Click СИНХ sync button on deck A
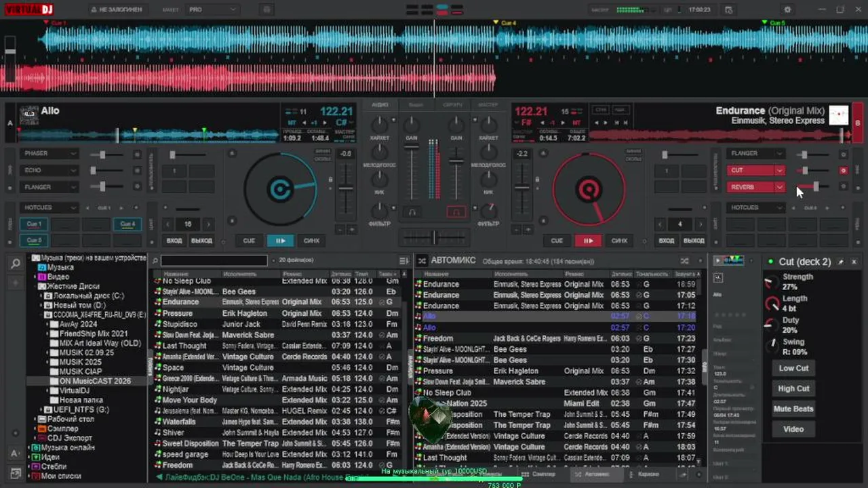The image size is (868, 488). click(x=311, y=241)
